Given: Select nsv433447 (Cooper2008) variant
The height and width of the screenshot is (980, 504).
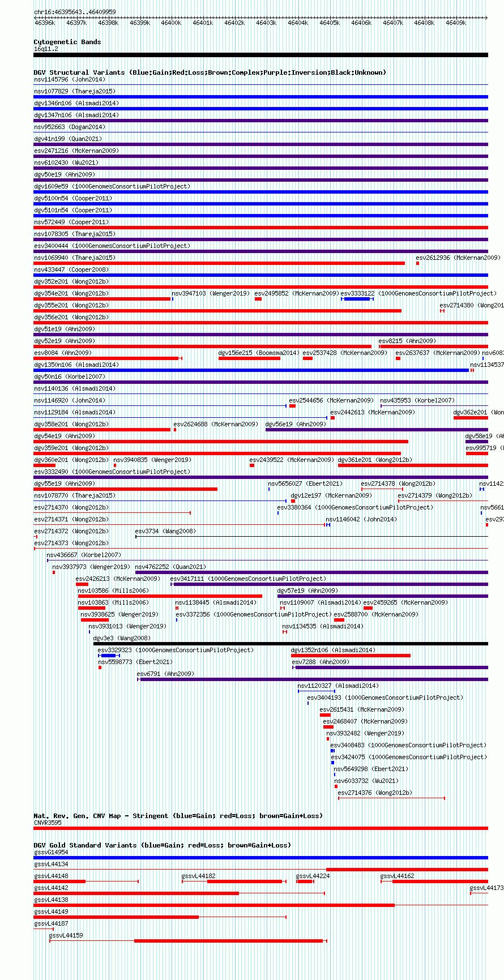Looking at the screenshot, I should pos(71,269).
